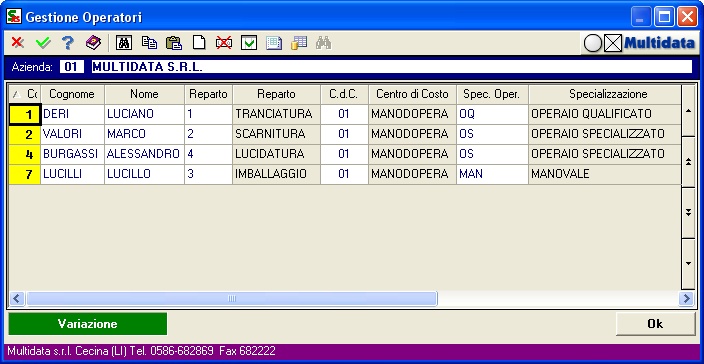Image resolution: width=704 pixels, height=364 pixels.
Task: Click the green check box validate icon
Action: 249,43
